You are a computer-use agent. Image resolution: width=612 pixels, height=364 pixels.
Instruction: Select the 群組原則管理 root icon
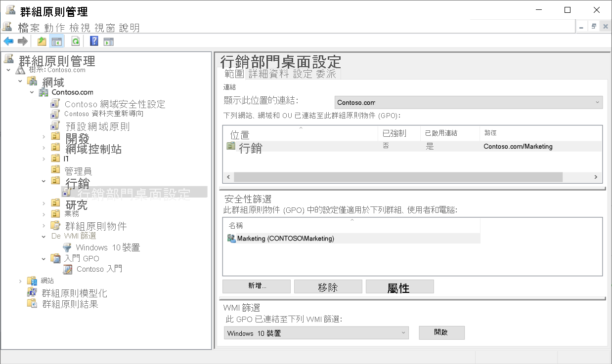7,58
